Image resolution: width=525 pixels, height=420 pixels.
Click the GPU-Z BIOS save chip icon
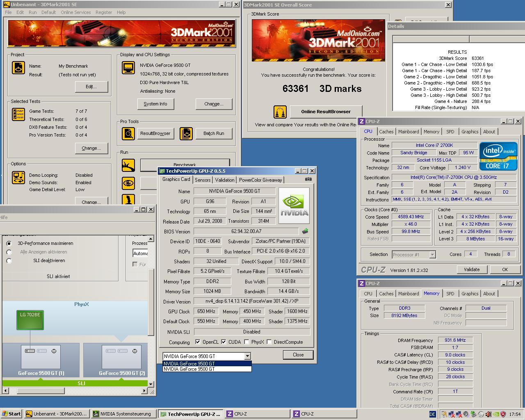tap(305, 231)
